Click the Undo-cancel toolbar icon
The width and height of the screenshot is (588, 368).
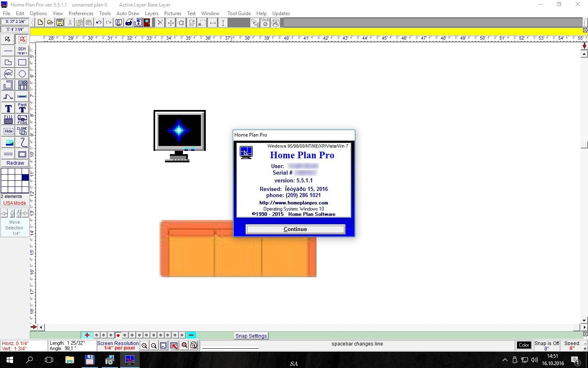click(x=265, y=22)
